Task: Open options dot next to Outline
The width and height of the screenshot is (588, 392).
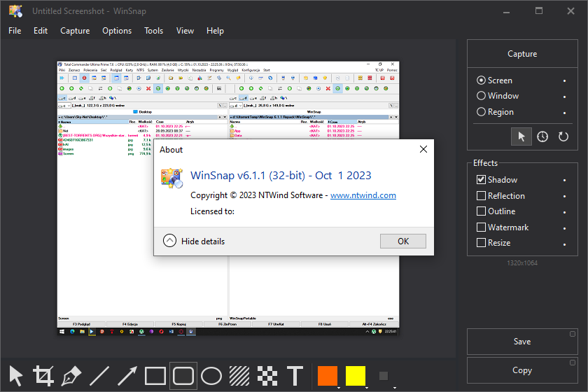Action: click(564, 212)
